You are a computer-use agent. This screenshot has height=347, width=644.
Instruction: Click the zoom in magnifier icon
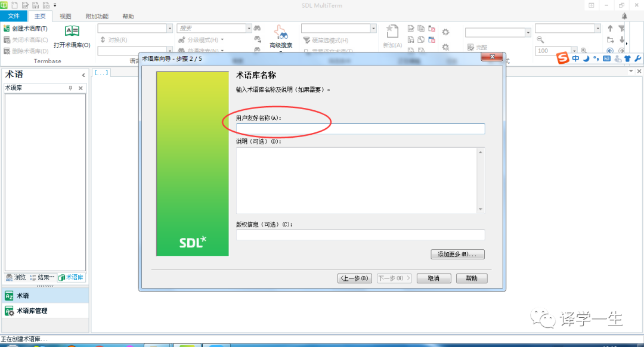(584, 51)
